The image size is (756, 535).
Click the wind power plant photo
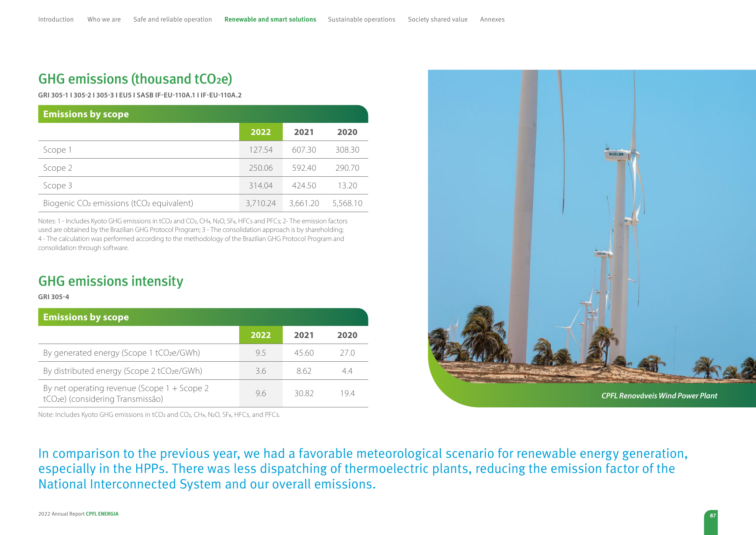pos(592,226)
